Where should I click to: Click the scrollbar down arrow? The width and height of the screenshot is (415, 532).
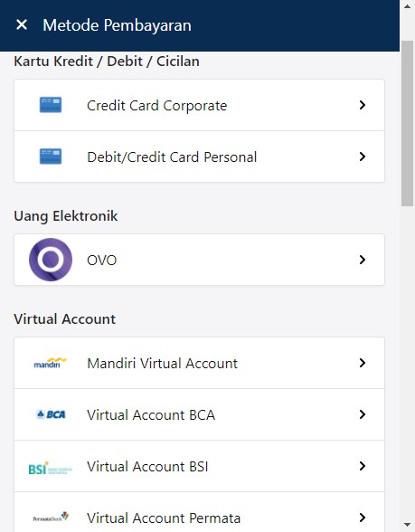pyautogui.click(x=407, y=525)
